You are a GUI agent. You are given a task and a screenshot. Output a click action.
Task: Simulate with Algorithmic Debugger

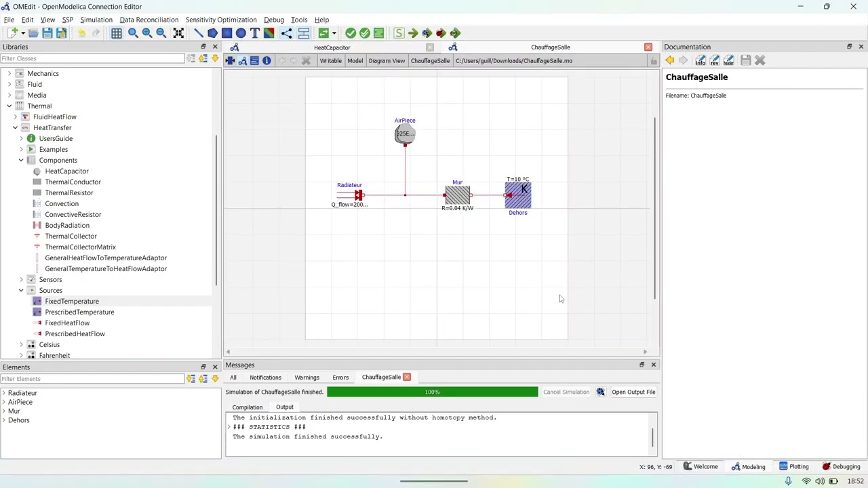[441, 33]
